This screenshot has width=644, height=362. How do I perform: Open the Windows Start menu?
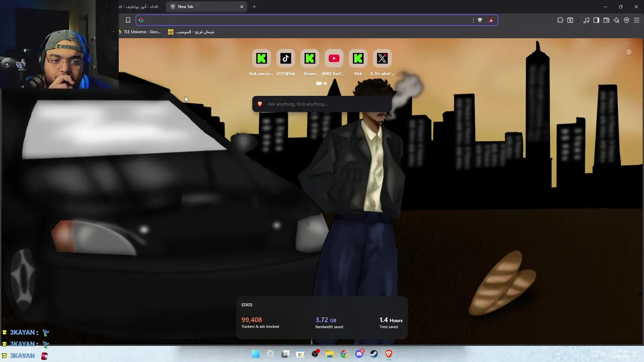(x=256, y=354)
